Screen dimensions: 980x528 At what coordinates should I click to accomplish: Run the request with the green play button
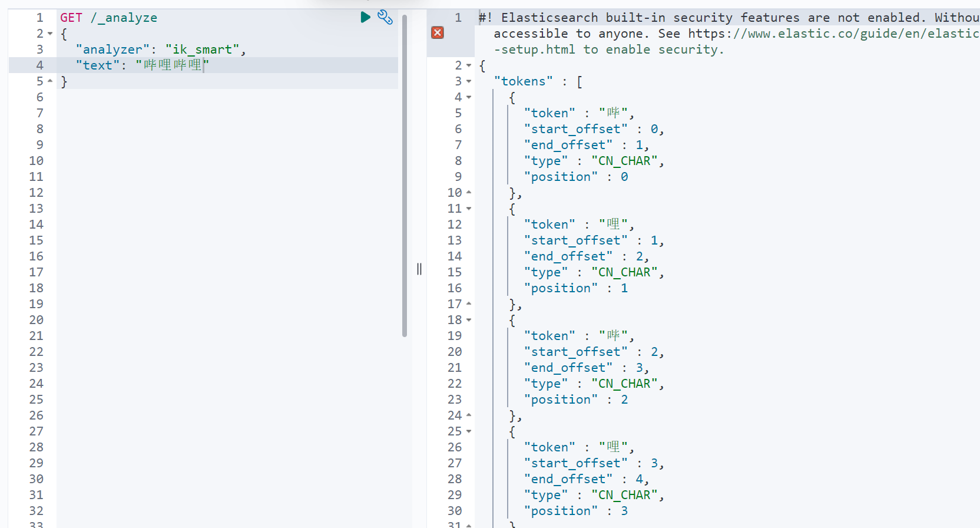tap(365, 17)
